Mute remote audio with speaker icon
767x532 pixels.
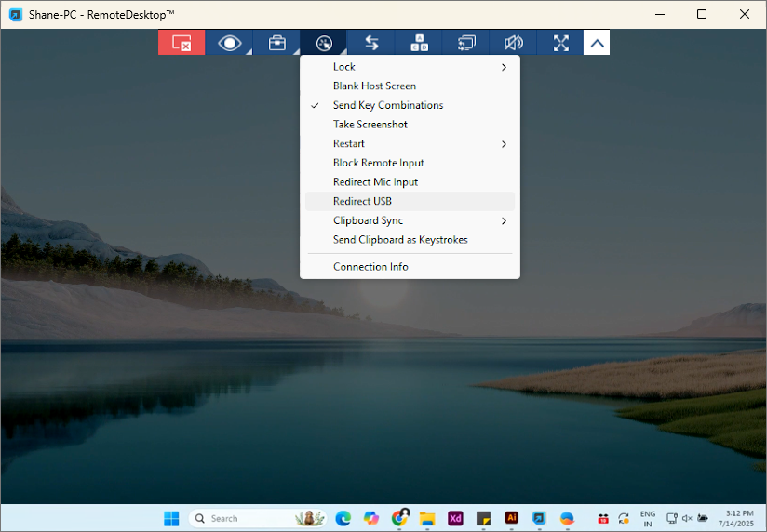(x=513, y=43)
